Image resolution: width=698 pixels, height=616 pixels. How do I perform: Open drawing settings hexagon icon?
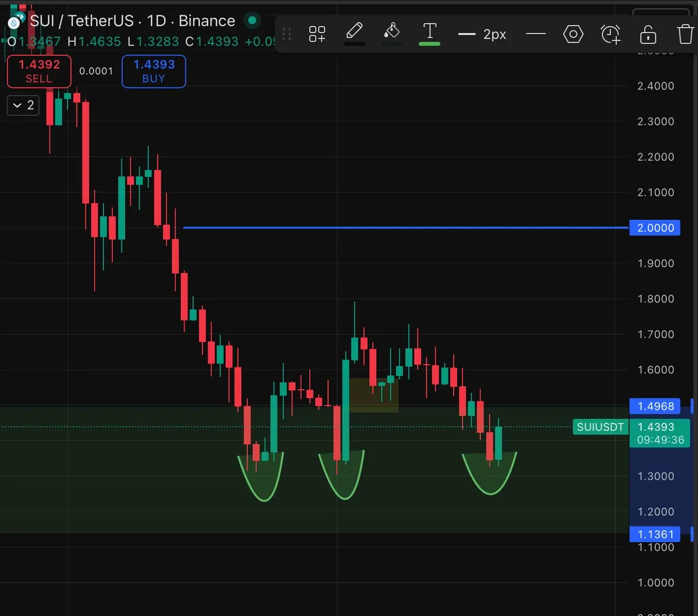pyautogui.click(x=573, y=34)
